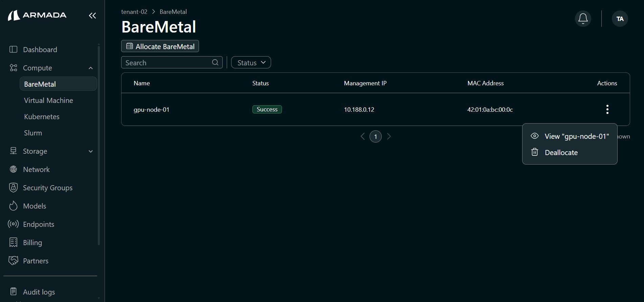Click the Storage sidebar icon
This screenshot has height=302, width=644.
click(14, 151)
